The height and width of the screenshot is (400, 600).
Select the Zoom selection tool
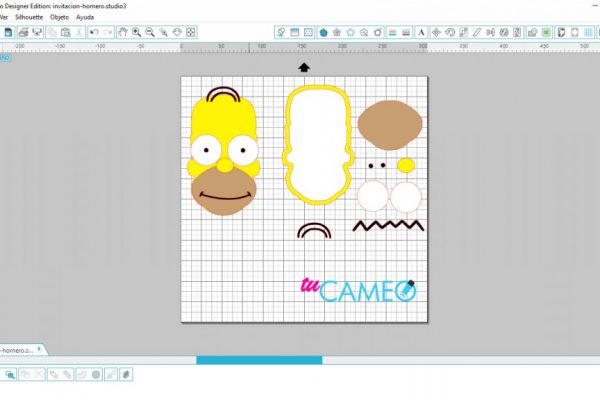(163, 33)
